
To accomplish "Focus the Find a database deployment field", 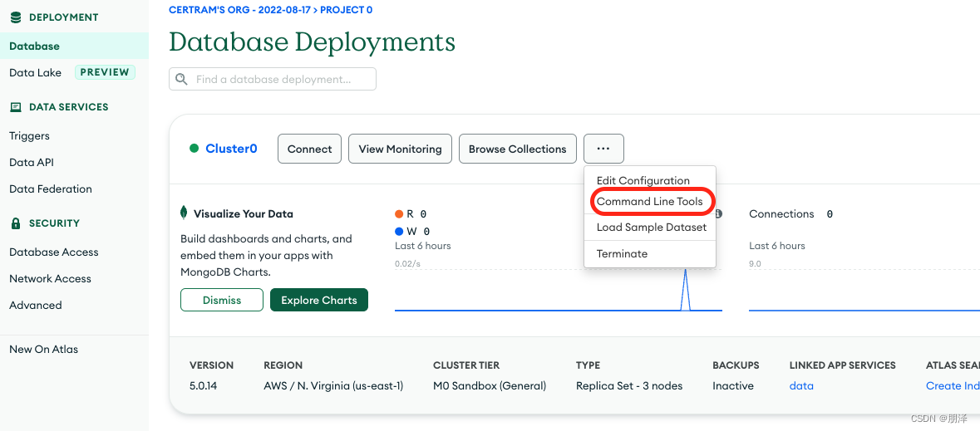I will (x=273, y=80).
